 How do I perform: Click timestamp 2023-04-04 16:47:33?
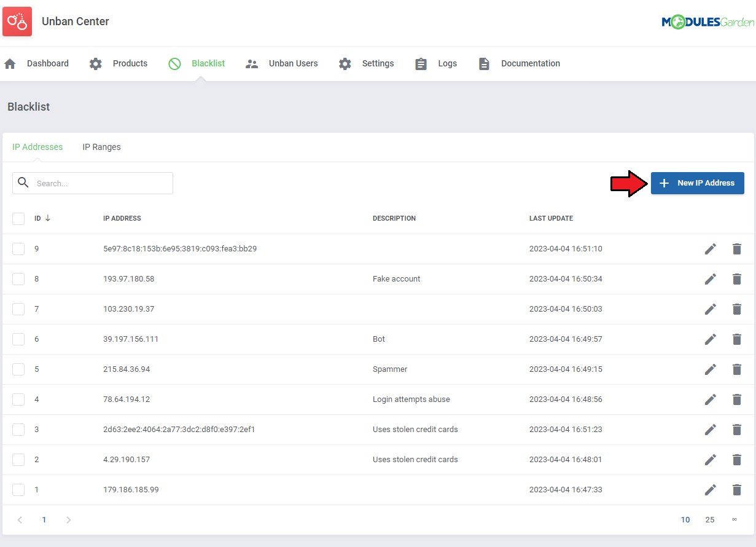pyautogui.click(x=566, y=490)
